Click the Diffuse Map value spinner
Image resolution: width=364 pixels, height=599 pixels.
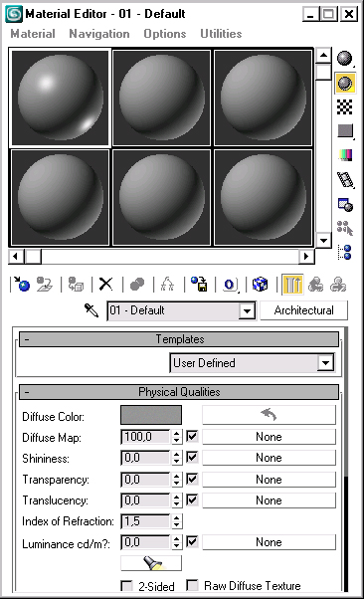tap(176, 437)
